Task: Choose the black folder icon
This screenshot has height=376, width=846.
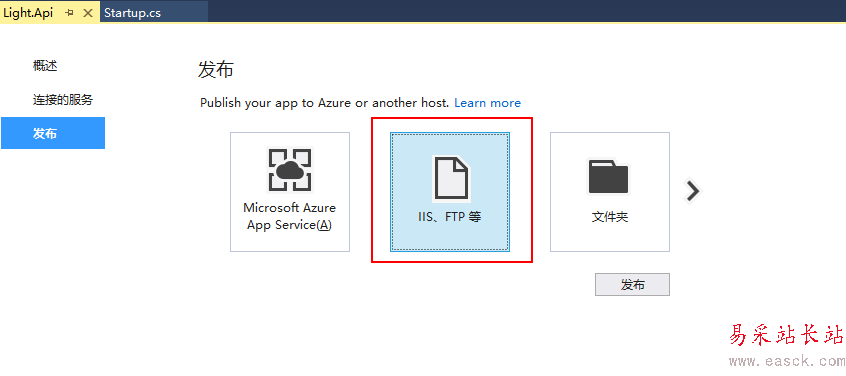Action: (609, 176)
